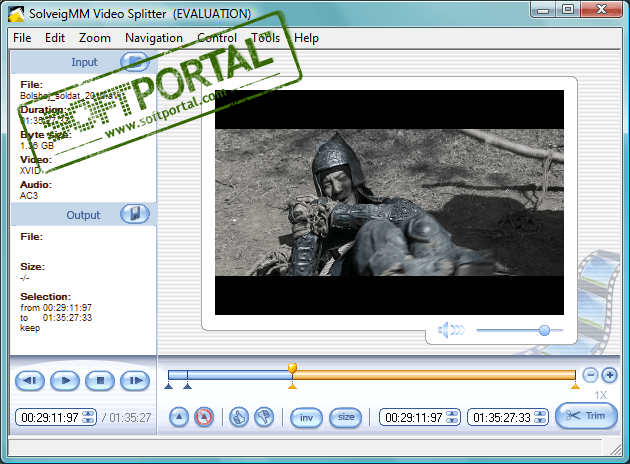This screenshot has height=464, width=630.
Task: Click the Input open-file folder icon
Action: pyautogui.click(x=135, y=62)
